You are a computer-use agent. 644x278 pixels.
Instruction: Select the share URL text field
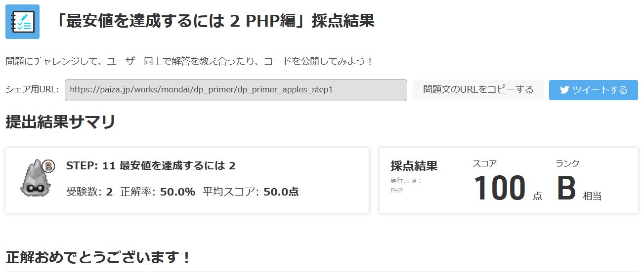coord(236,90)
